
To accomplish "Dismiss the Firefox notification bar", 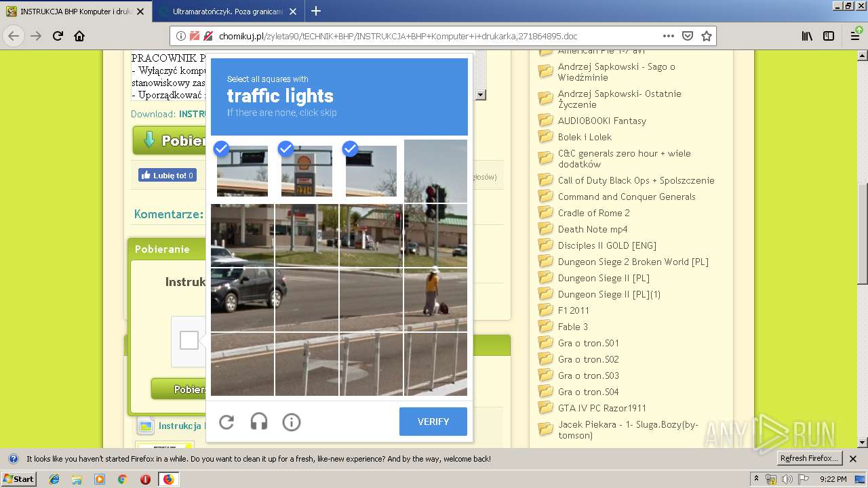I will (853, 459).
